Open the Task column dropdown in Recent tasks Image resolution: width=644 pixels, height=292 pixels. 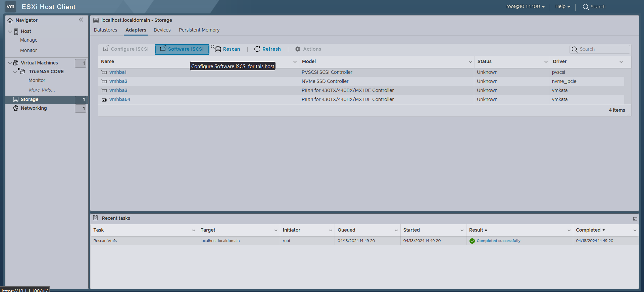click(x=193, y=230)
